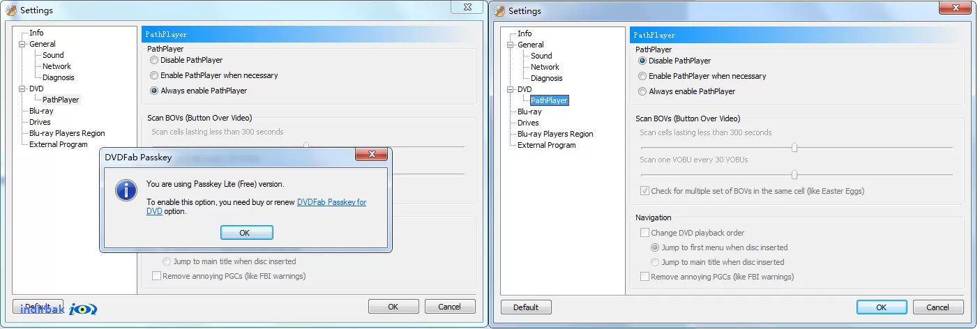Click OK in the left Settings window

tap(393, 307)
